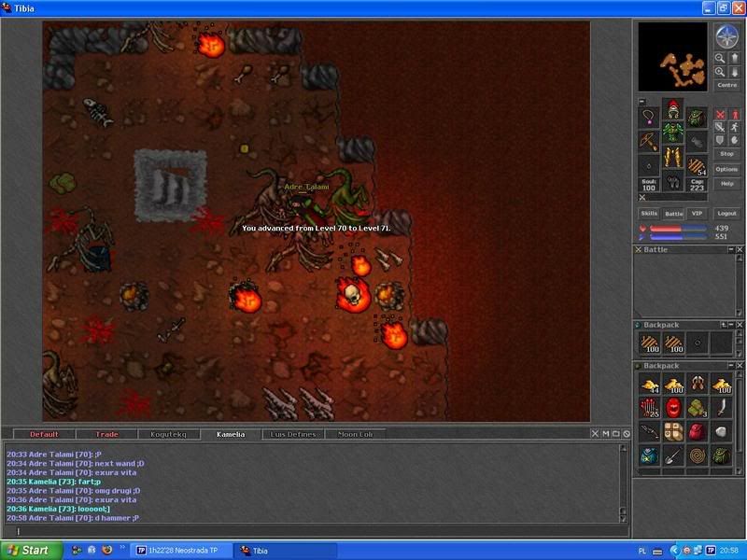The image size is (747, 560).
Task: Click the blue mana bar
Action: click(678, 237)
